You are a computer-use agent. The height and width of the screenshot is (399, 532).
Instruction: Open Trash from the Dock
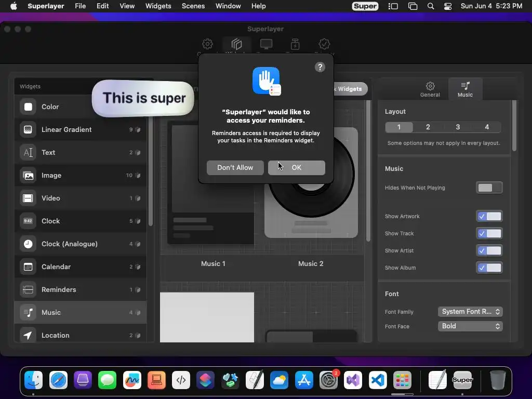tap(498, 380)
